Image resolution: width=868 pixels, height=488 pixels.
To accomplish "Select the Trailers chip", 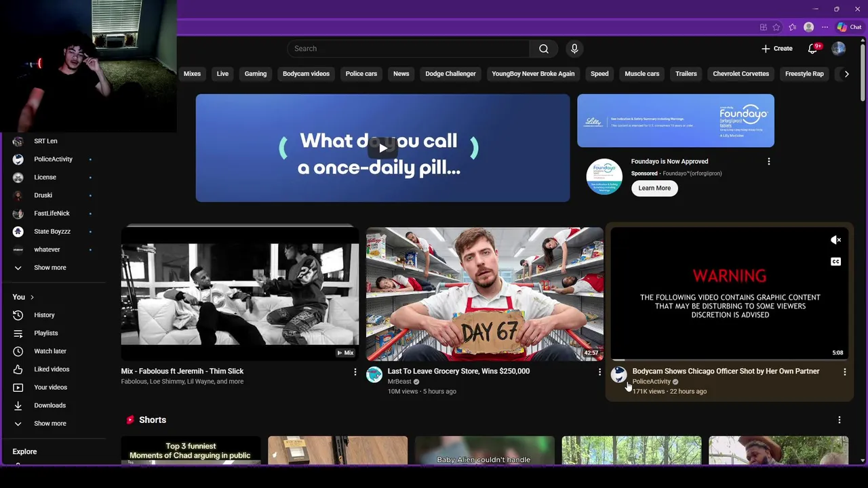I will [686, 74].
